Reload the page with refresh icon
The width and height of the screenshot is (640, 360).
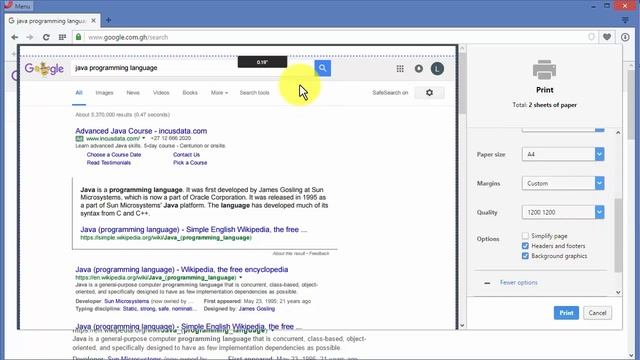(46, 37)
